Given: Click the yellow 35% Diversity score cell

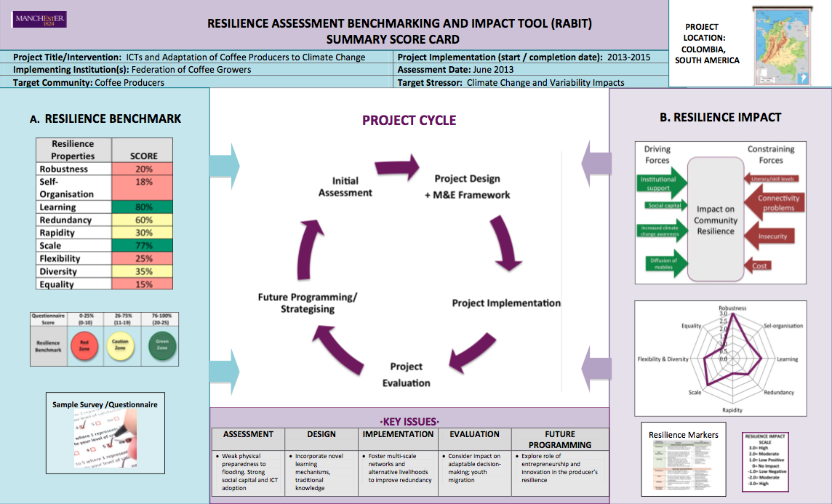Looking at the screenshot, I should coord(143,271).
